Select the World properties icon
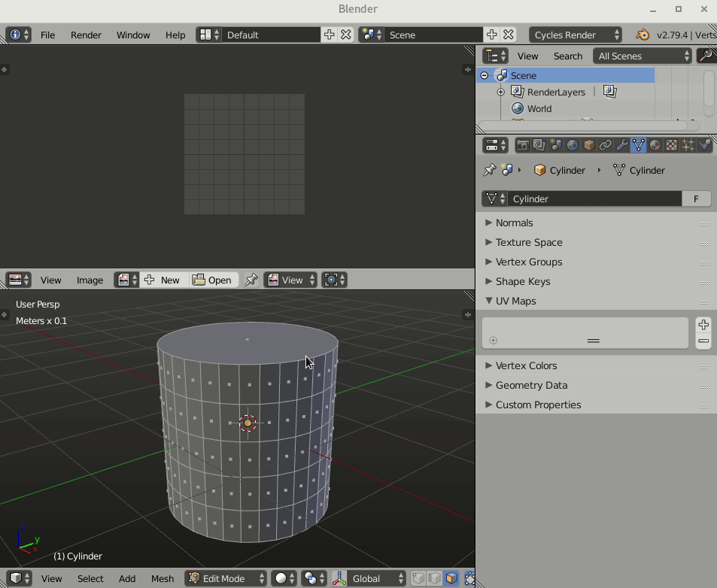The height and width of the screenshot is (588, 717). (x=572, y=145)
